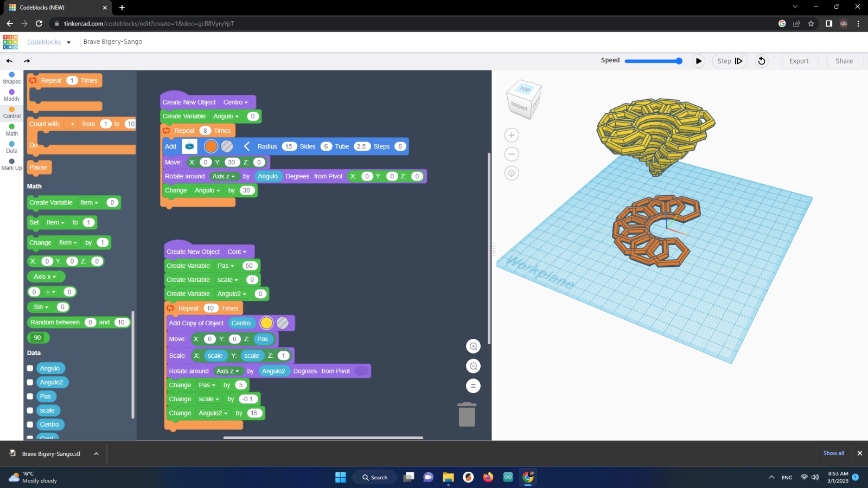
Task: Click the torus shape icon in Add block
Action: point(189,146)
